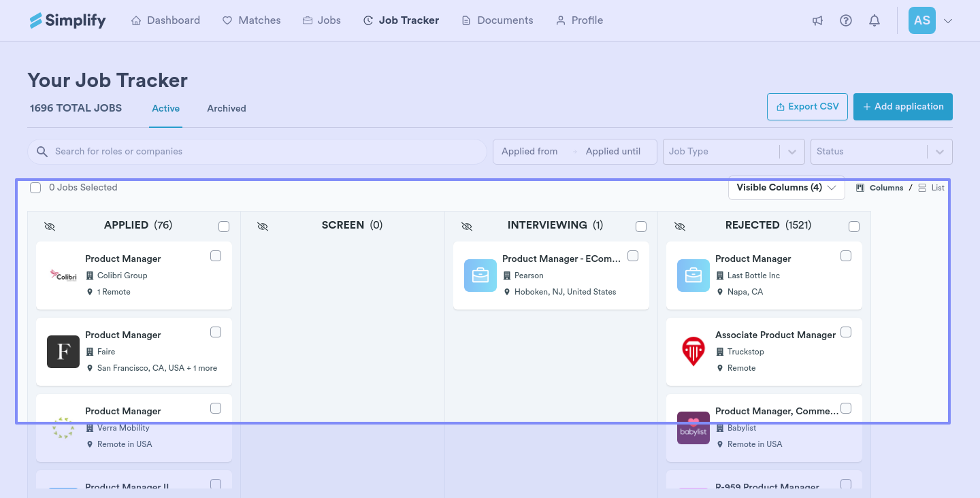Open the help question mark icon

coord(846,20)
